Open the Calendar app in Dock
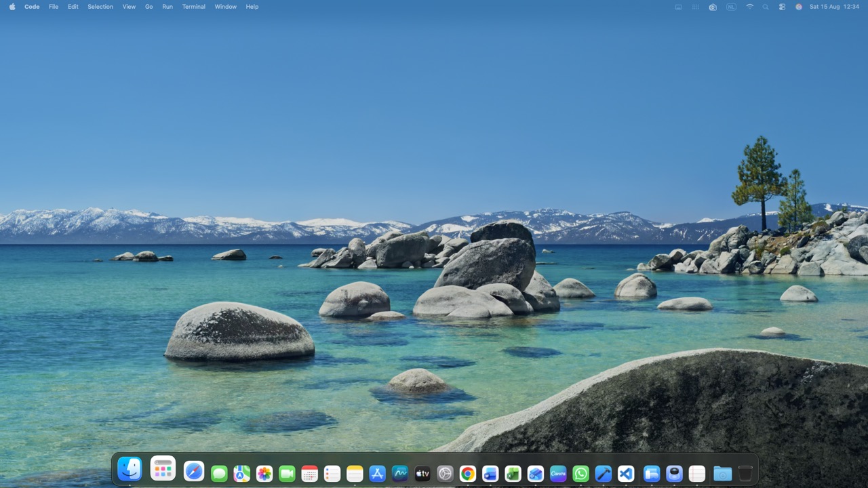Screen dimensions: 868x488 [309, 474]
